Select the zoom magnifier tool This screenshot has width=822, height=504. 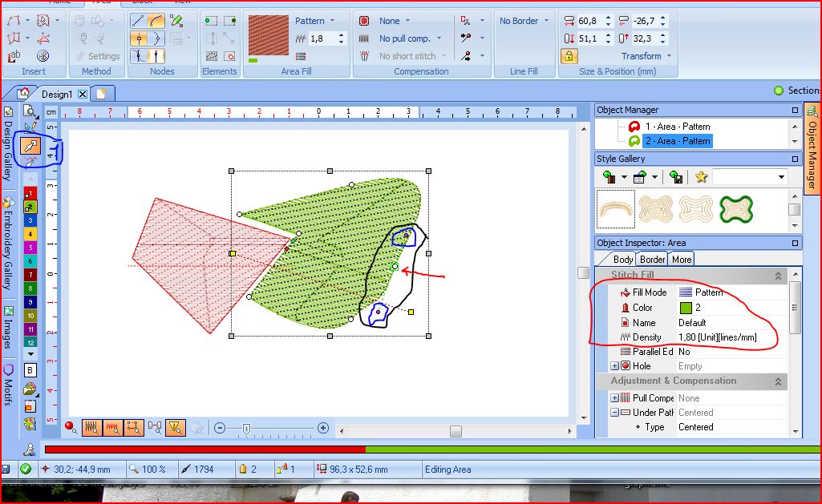click(x=30, y=111)
